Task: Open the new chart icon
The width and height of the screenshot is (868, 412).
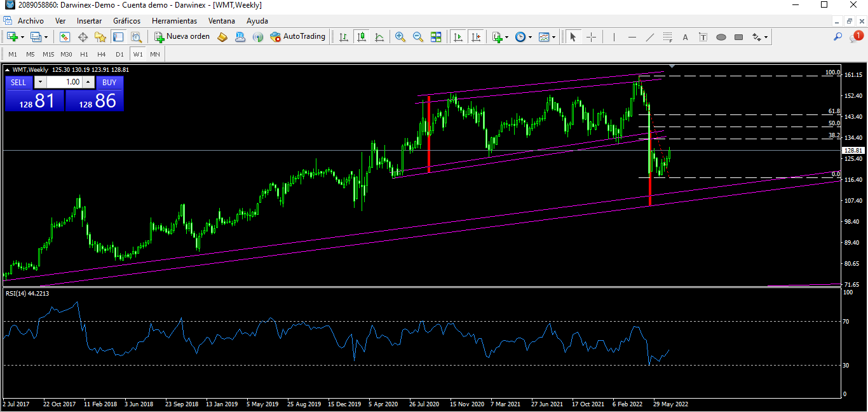Action: pyautogui.click(x=12, y=37)
